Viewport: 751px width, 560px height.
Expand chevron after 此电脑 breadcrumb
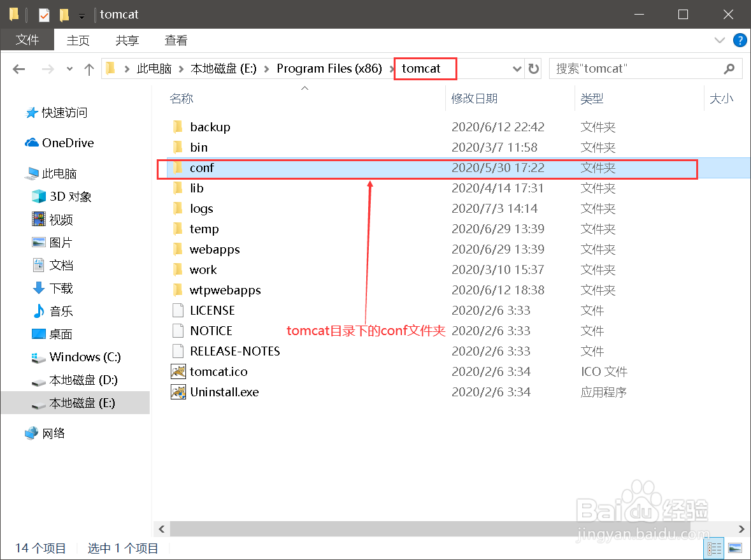(181, 69)
